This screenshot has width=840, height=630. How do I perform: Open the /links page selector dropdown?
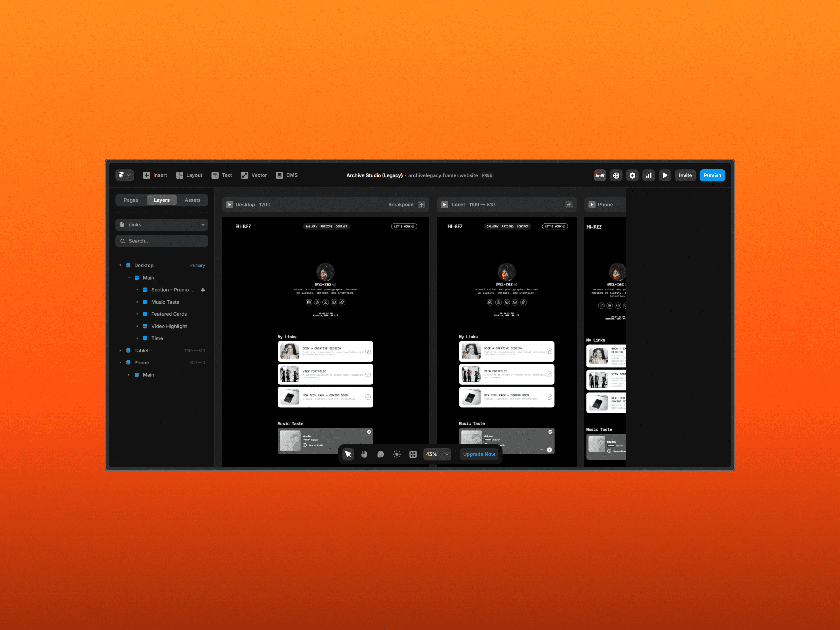click(x=162, y=225)
